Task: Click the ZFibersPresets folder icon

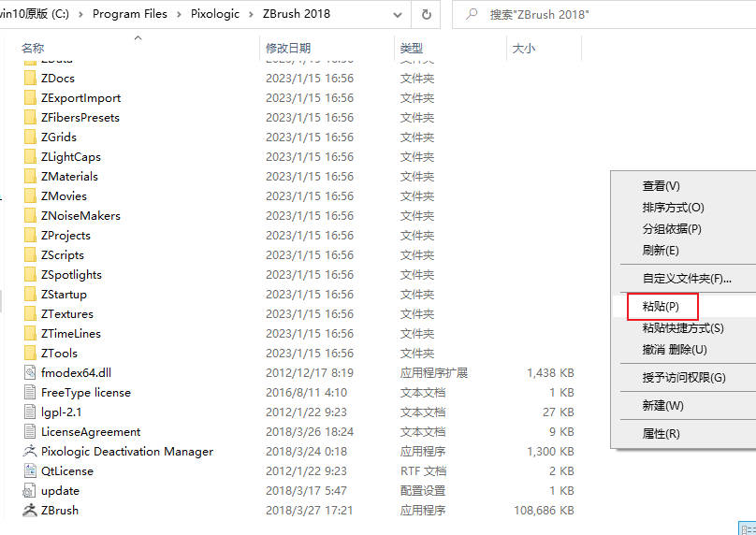Action: [30, 118]
